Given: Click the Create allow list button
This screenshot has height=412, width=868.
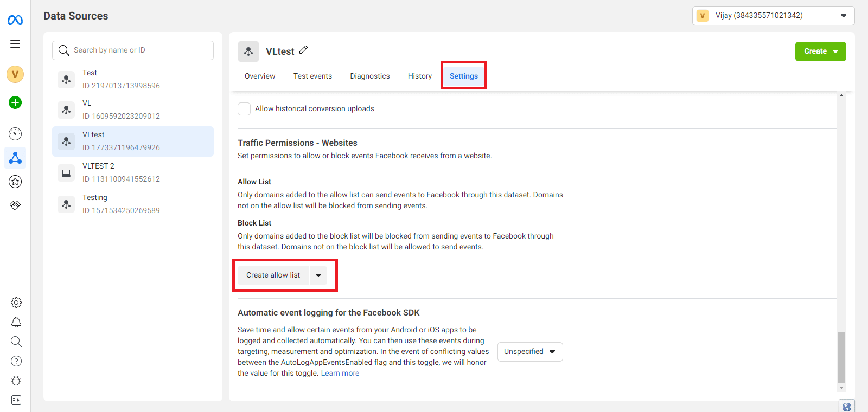Looking at the screenshot, I should coord(273,275).
